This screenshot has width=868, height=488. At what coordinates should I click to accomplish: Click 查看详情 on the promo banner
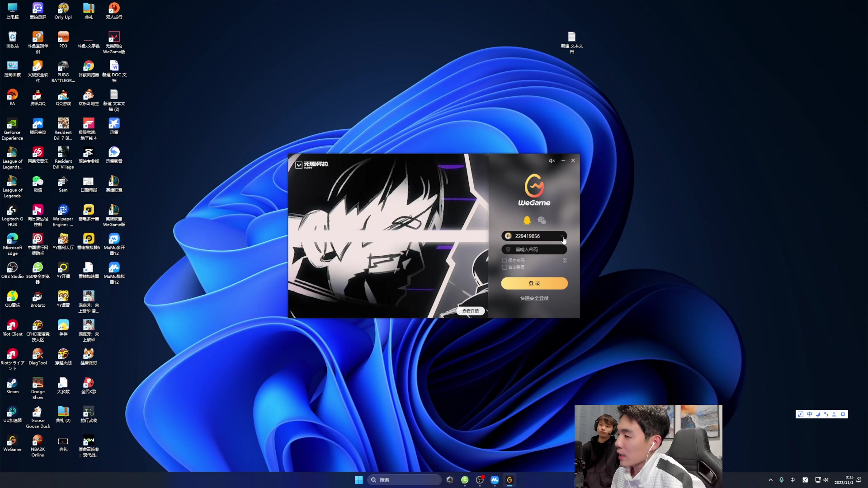coord(471,311)
